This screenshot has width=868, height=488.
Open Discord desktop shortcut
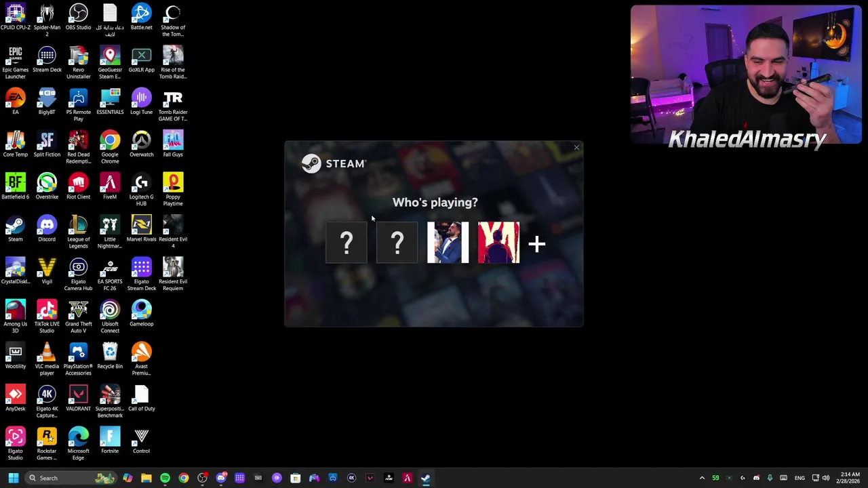(47, 229)
